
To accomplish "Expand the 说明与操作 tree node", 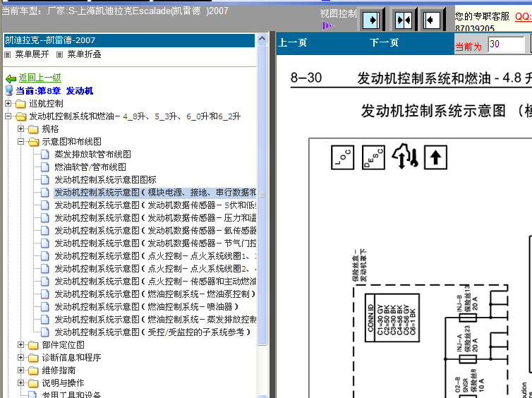I will click(20, 382).
